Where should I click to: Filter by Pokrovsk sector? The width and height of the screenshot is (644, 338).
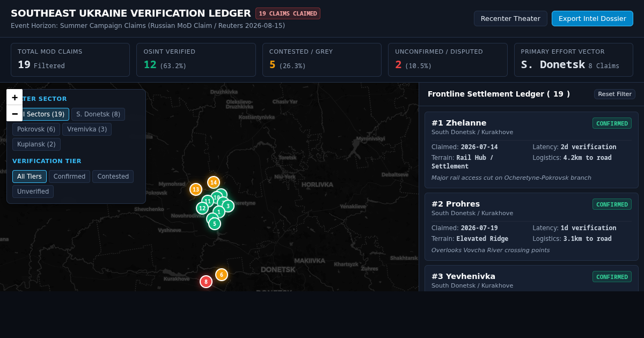coord(36,129)
